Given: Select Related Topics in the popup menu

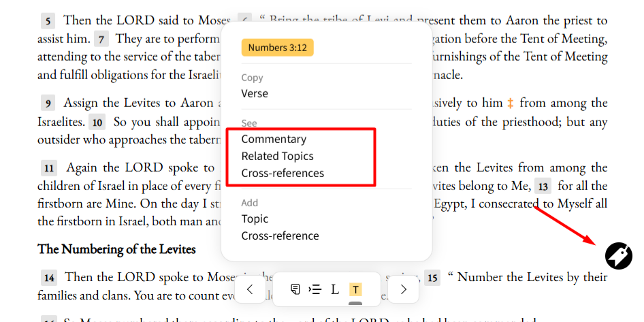Looking at the screenshot, I should coord(277,157).
